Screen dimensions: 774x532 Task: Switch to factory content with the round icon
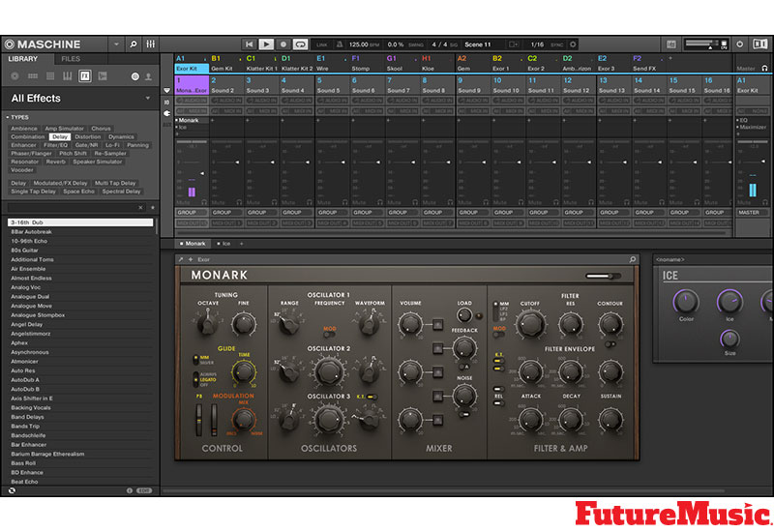click(x=134, y=76)
